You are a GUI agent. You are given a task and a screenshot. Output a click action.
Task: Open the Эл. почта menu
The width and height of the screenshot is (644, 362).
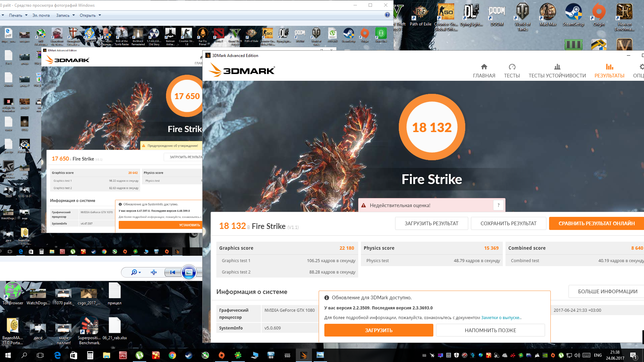tap(41, 15)
